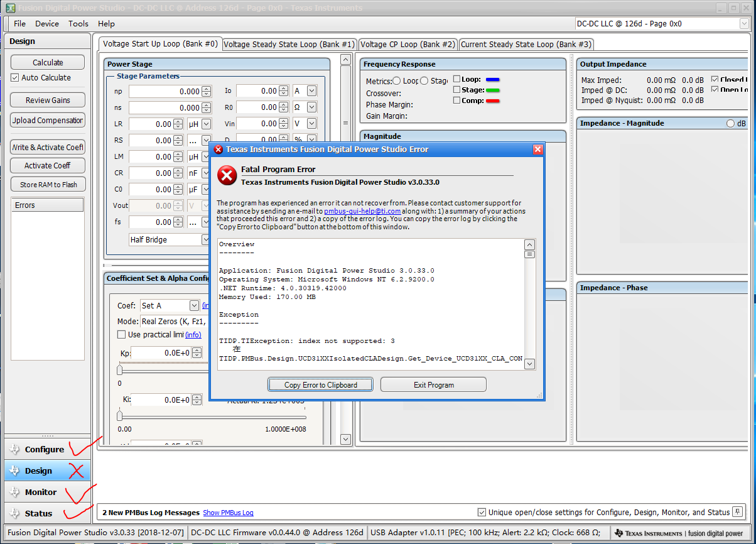Image resolution: width=756 pixels, height=544 pixels.
Task: Click the Exit Program button
Action: click(x=433, y=384)
